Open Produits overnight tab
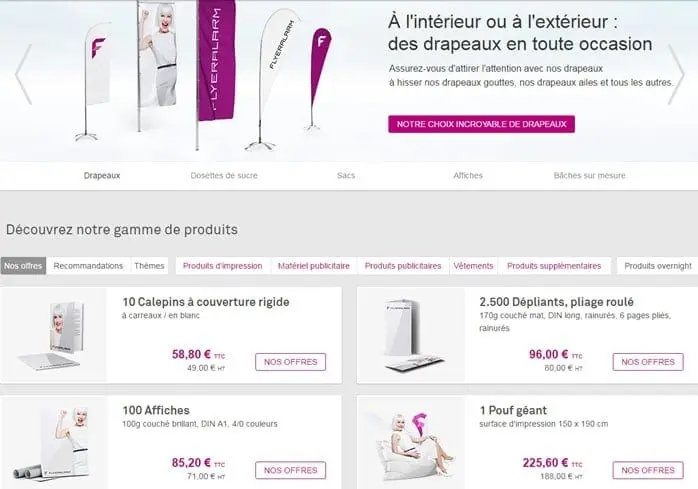The height and width of the screenshot is (489, 698). tap(658, 266)
